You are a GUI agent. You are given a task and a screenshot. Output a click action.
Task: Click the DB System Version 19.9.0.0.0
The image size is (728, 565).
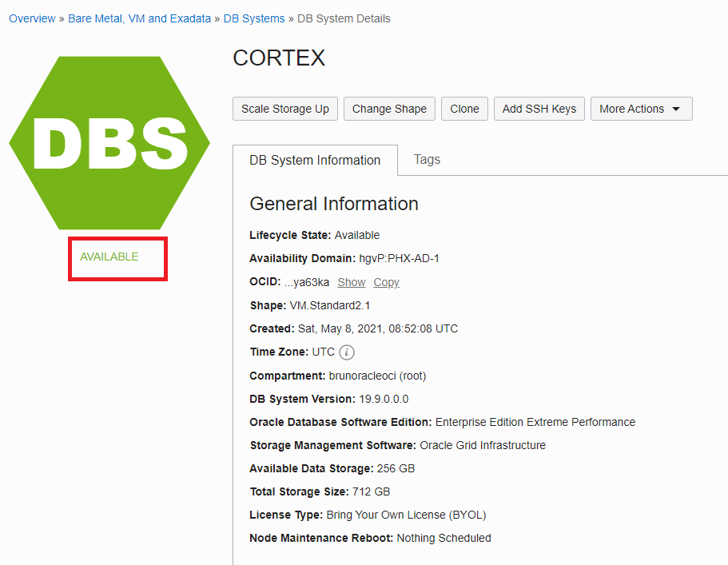coord(384,399)
